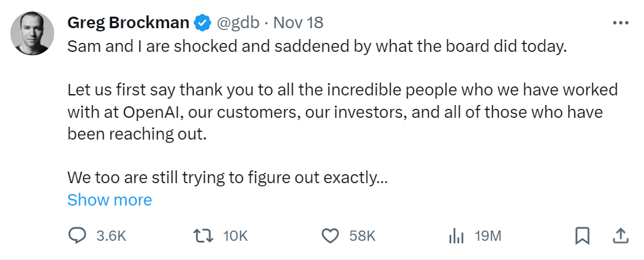Click the Nov 18 timestamp
Viewport: 644px width, 260px height.
click(x=298, y=22)
